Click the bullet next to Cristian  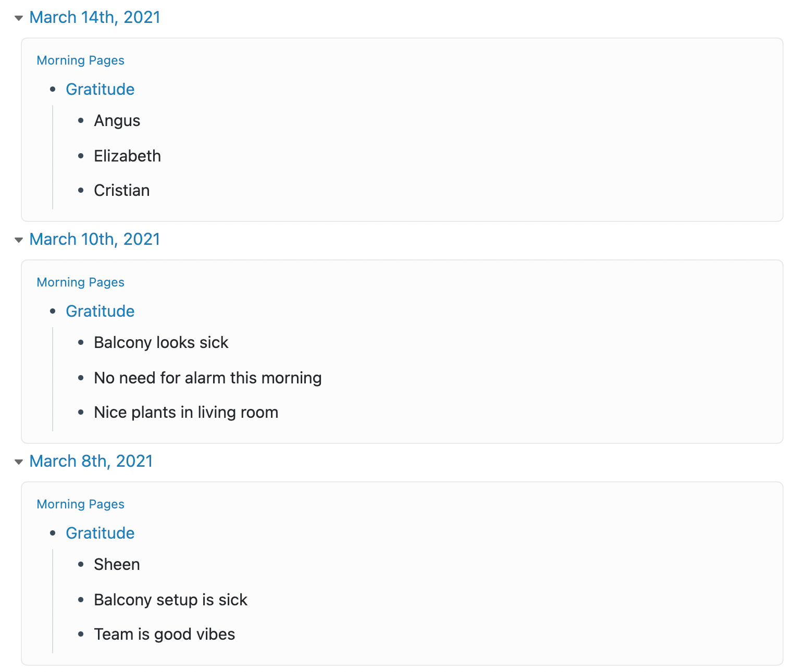[81, 191]
